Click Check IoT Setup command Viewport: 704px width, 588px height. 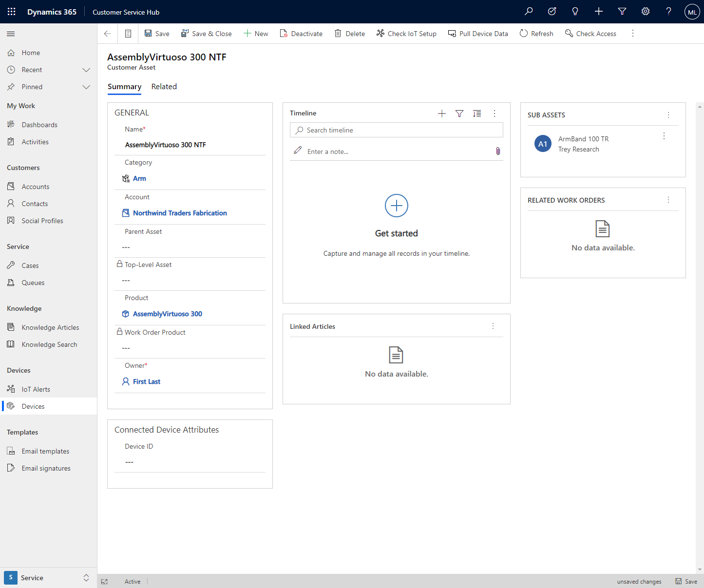pos(406,34)
